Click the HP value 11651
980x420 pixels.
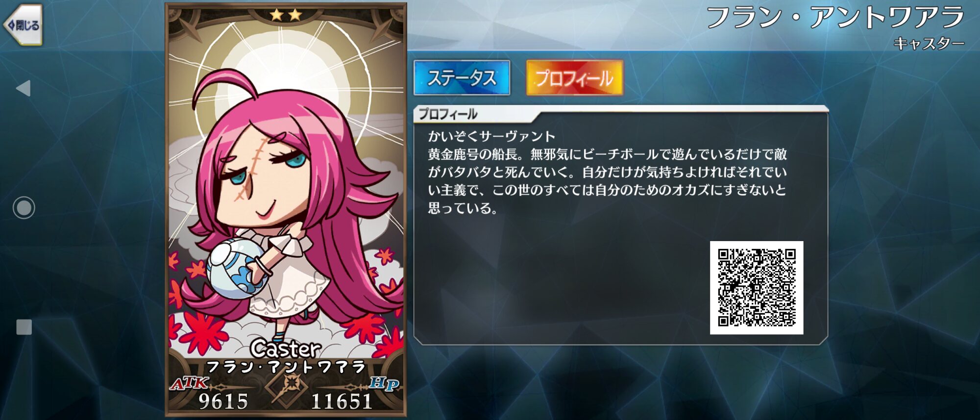(342, 401)
